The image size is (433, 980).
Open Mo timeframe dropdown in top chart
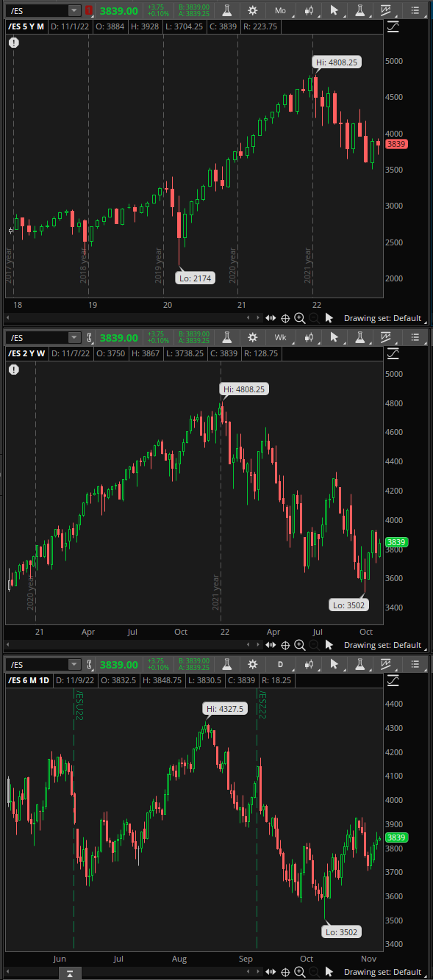pyautogui.click(x=280, y=11)
